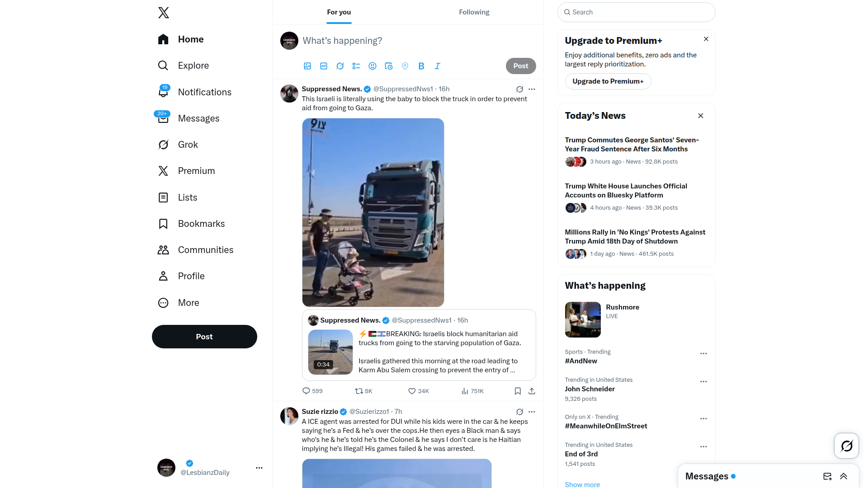Open the Show more trends link

pyautogui.click(x=582, y=484)
